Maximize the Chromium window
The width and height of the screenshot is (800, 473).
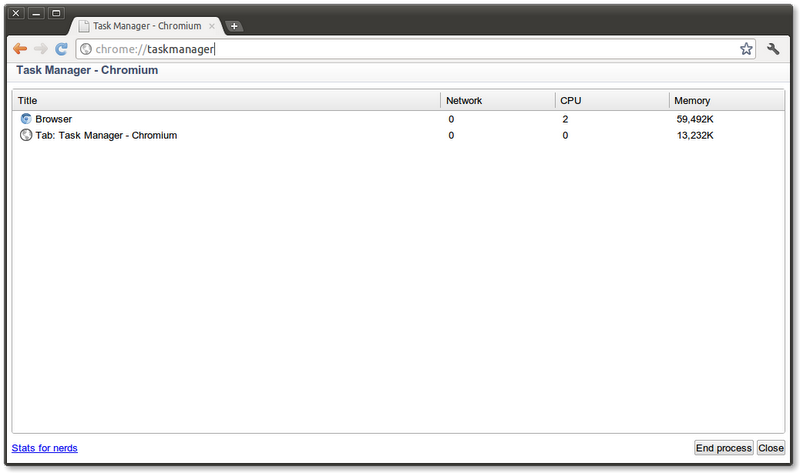(56, 13)
